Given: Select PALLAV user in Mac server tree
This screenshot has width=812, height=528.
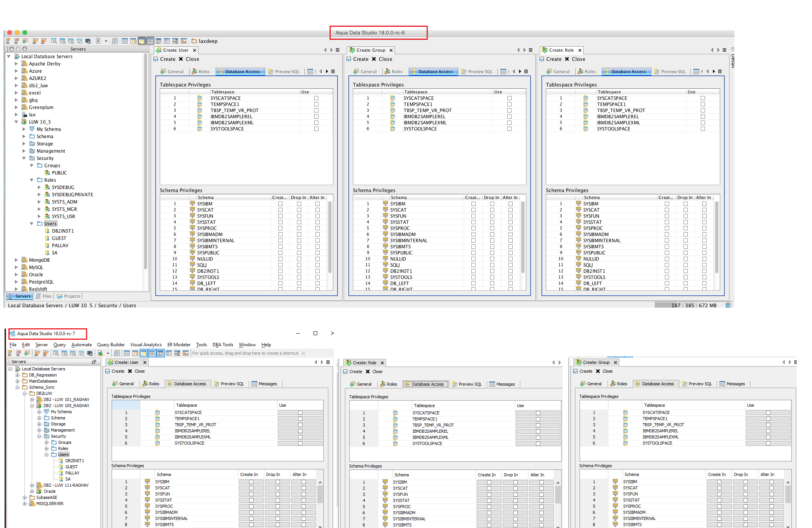Looking at the screenshot, I should [x=60, y=246].
